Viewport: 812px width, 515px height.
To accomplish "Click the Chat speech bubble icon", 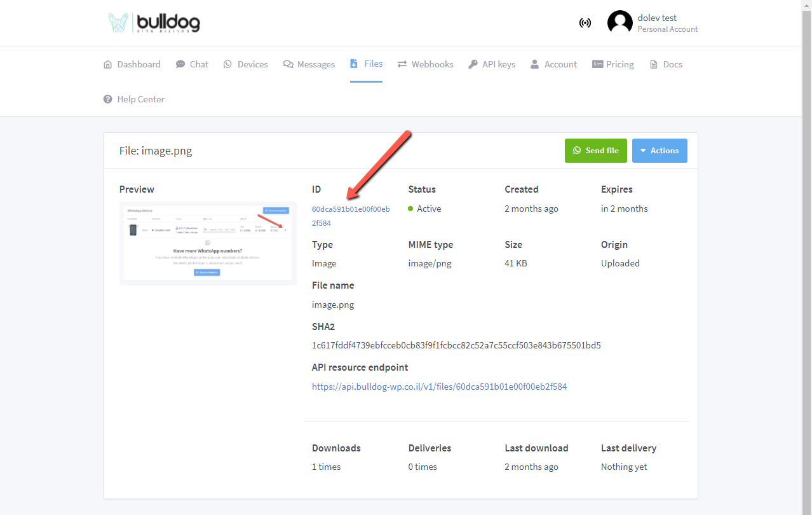I will pyautogui.click(x=180, y=64).
